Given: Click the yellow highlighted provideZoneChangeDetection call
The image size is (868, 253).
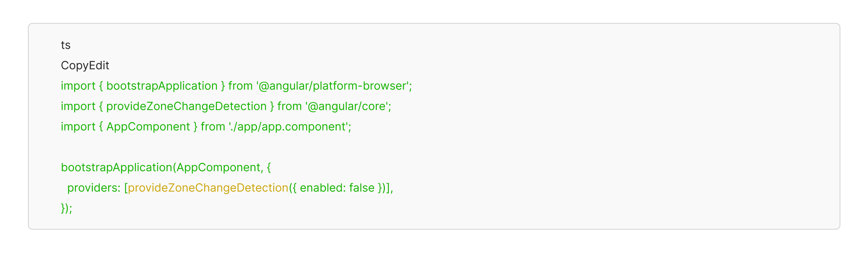Looking at the screenshot, I should [208, 188].
